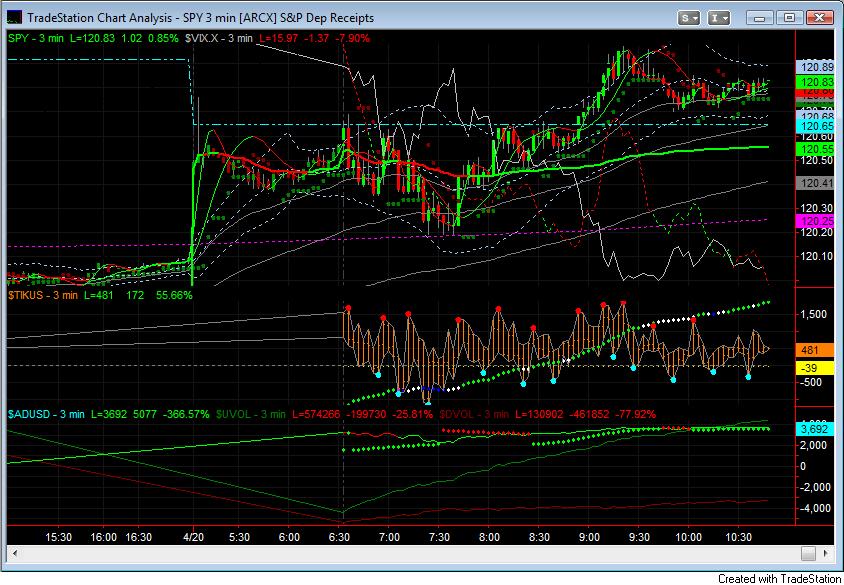
Task: Click the 6:30 time axis label
Action: tap(339, 537)
